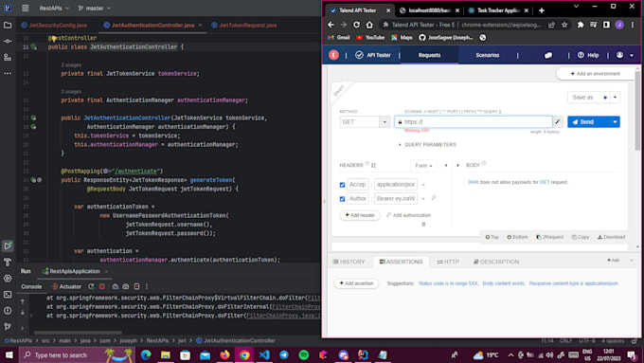This screenshot has height=363, width=644.
Task: Click Add header button
Action: 360,215
